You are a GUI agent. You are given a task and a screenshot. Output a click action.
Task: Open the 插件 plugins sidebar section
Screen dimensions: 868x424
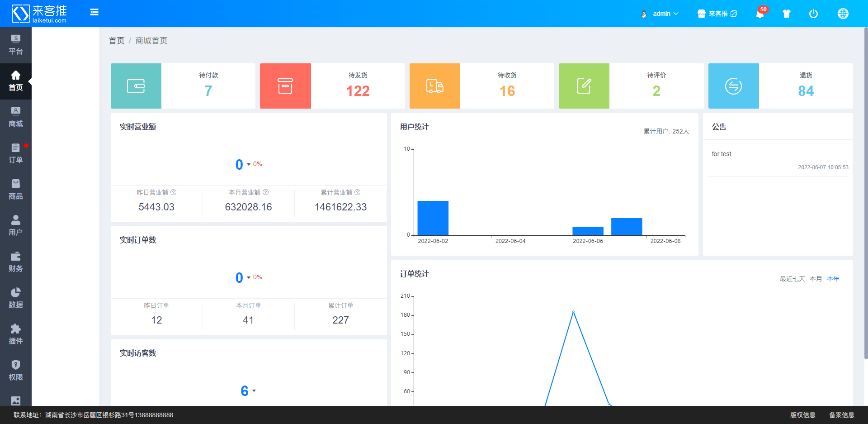tap(16, 335)
